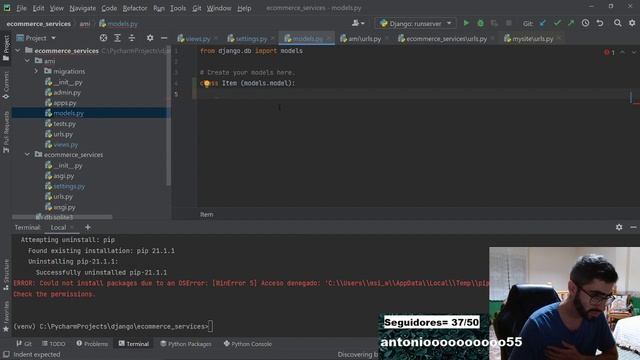Expand the migrations folder
Image resolution: width=640 pixels, height=360 pixels.
pyautogui.click(x=36, y=71)
